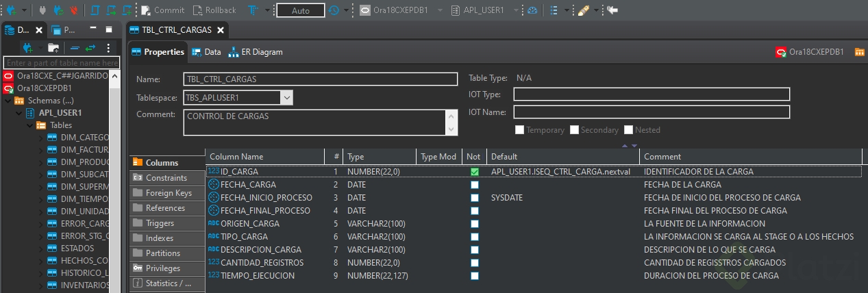Select ESTADOS table in navigator
868x293 pixels.
(77, 249)
